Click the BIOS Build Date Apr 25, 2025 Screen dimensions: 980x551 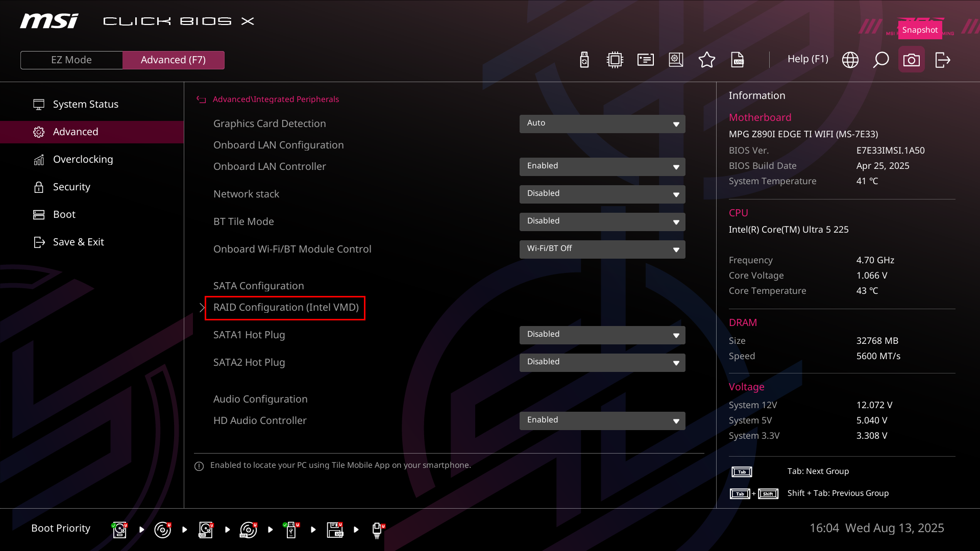pos(883,166)
